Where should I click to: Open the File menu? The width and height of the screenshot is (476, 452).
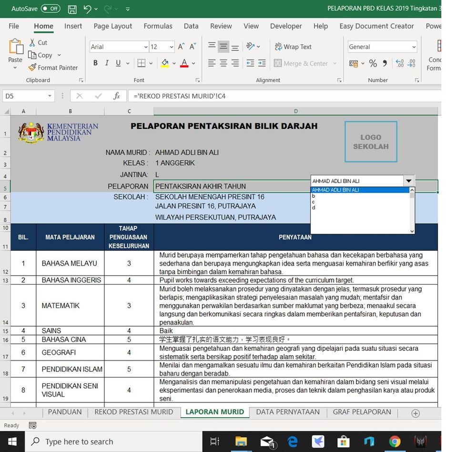14,26
